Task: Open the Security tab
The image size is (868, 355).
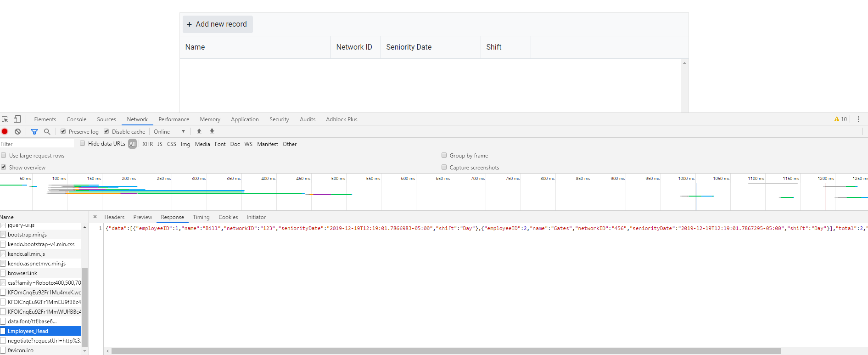Action: (279, 119)
